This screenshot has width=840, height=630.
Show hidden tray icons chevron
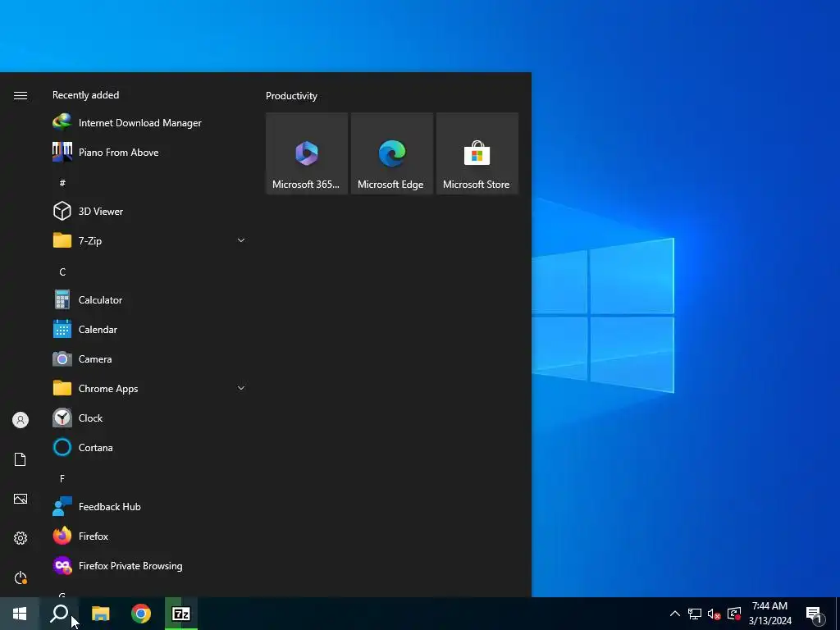click(675, 614)
